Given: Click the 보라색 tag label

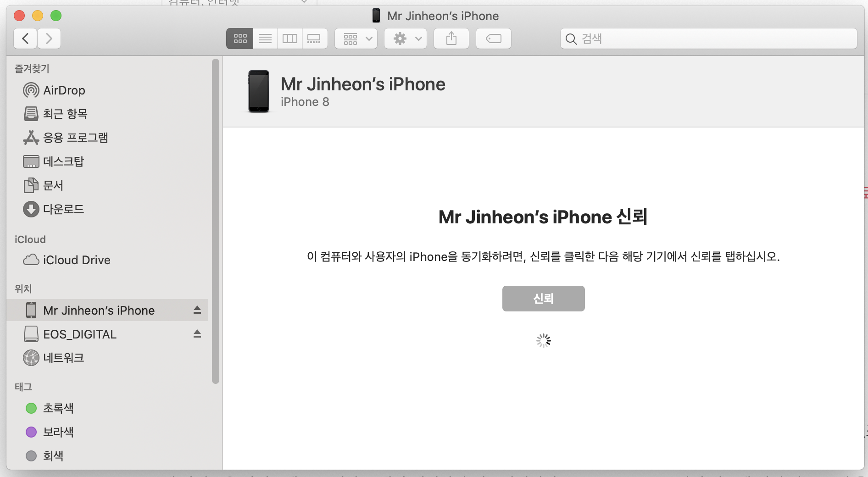Looking at the screenshot, I should pos(58,432).
